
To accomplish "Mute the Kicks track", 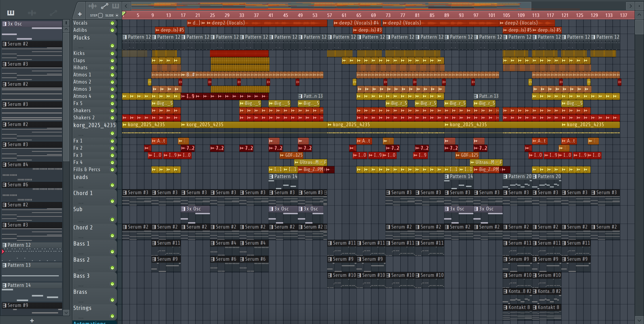I will [x=112, y=53].
